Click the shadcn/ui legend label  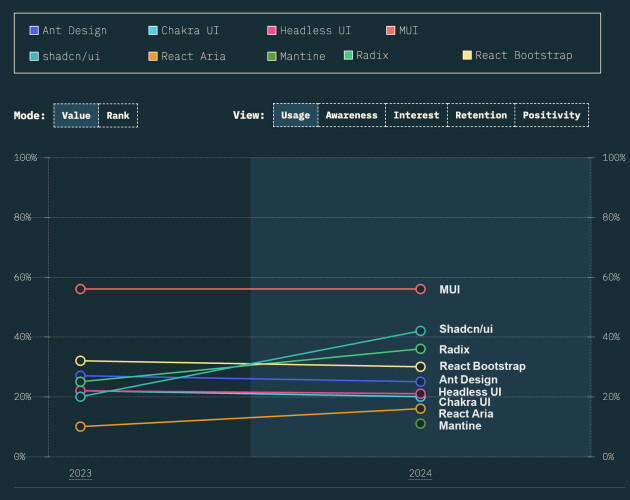click(x=72, y=56)
